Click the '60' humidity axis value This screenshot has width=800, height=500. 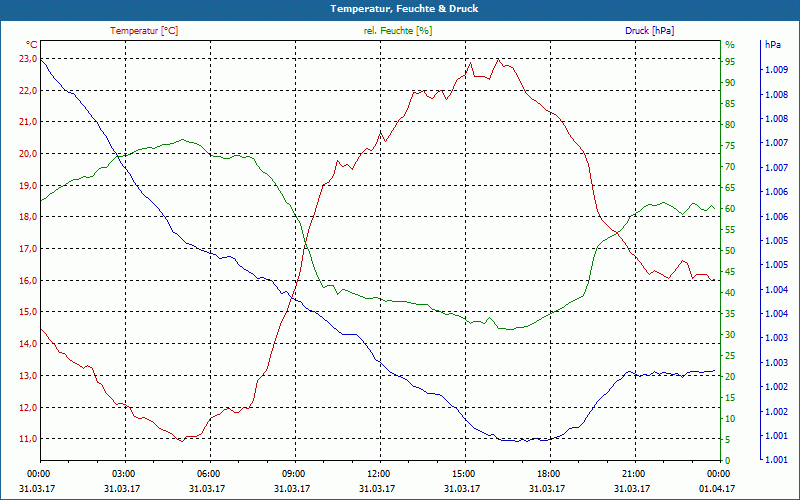(x=730, y=209)
